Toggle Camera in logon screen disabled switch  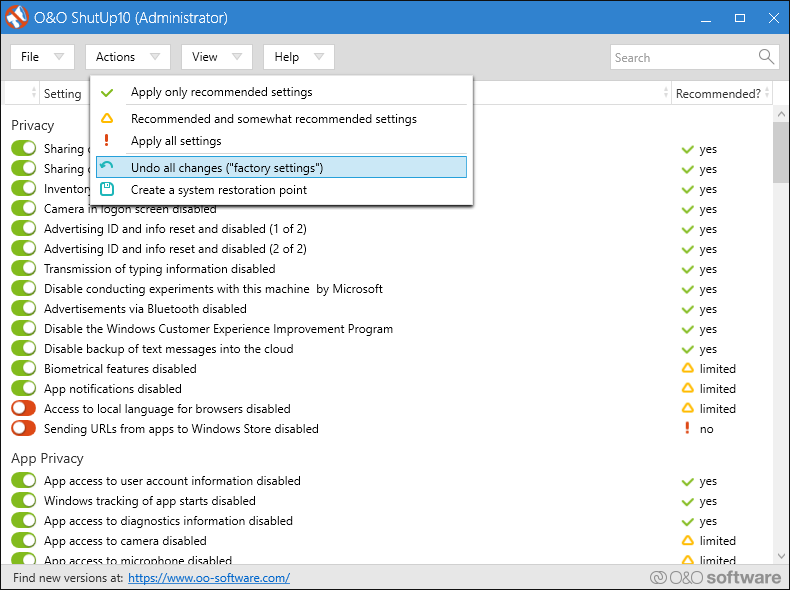pos(23,208)
